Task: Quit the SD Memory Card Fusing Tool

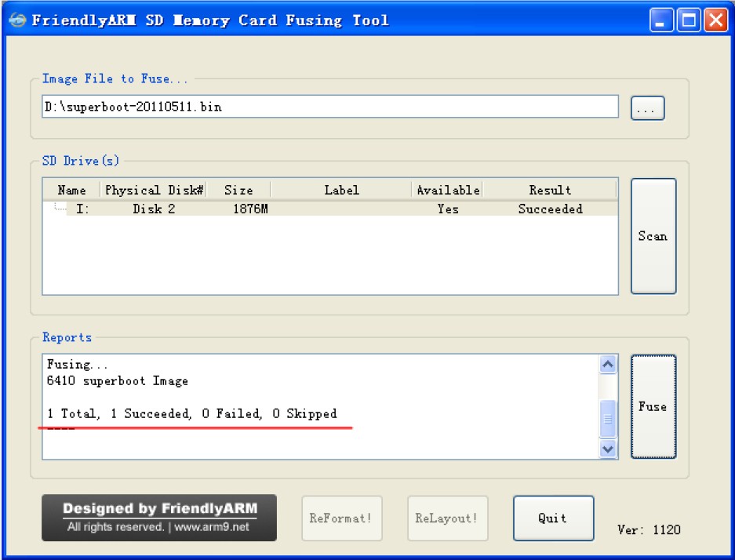Action: 553,518
